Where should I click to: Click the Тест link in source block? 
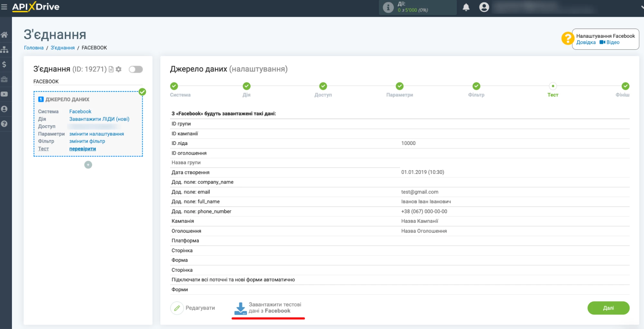(x=43, y=149)
